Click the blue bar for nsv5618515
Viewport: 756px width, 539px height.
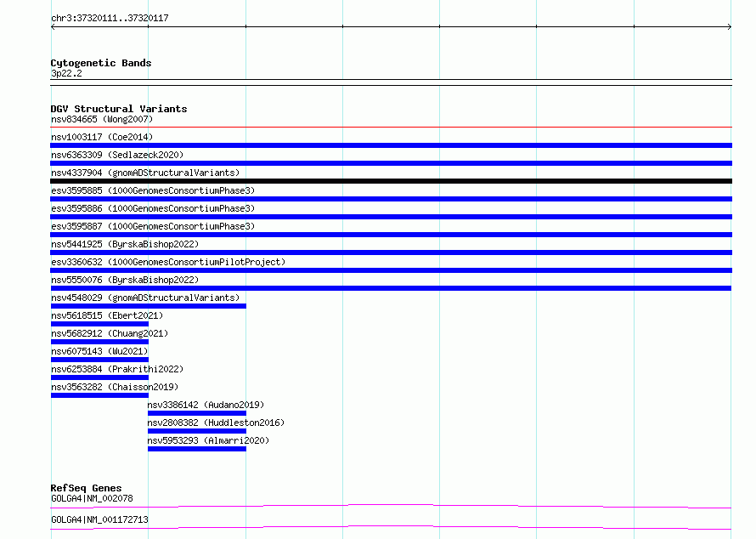point(99,324)
